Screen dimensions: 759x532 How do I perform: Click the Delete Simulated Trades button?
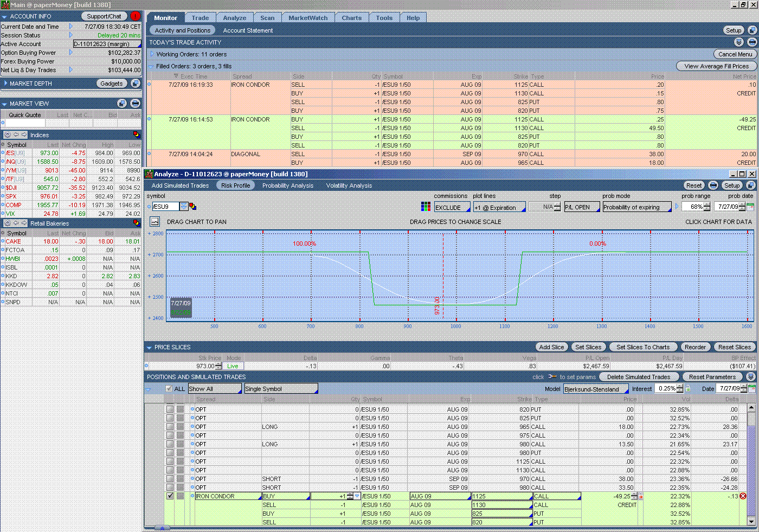[638, 377]
